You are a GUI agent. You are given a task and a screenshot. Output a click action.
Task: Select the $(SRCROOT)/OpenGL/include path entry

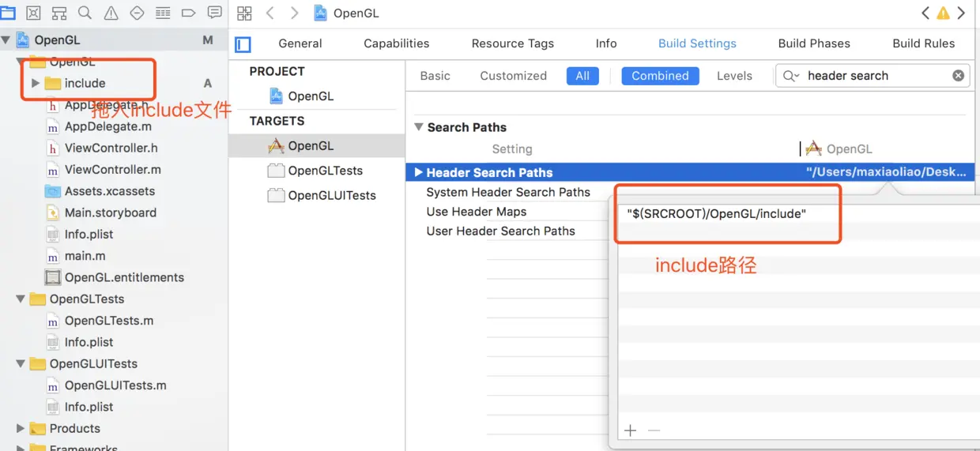(717, 214)
